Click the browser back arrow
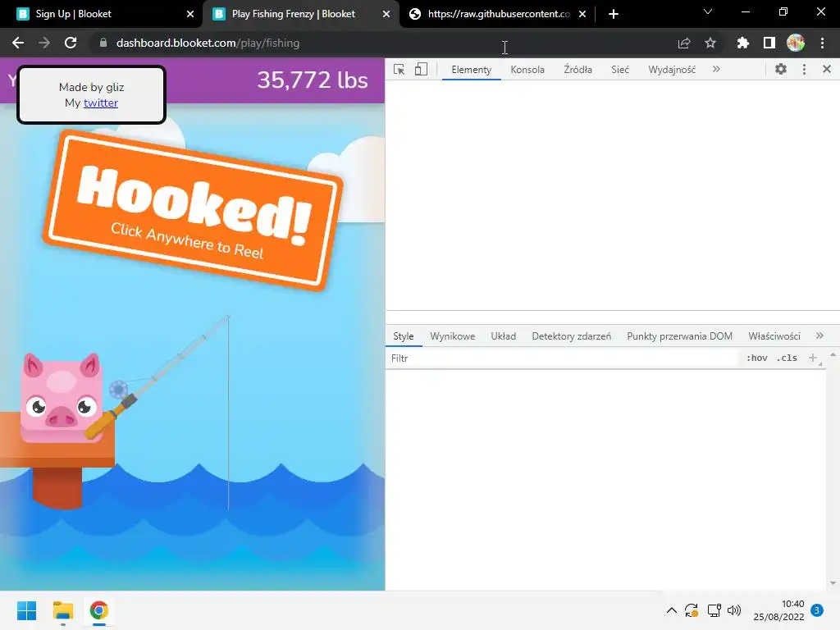 point(18,43)
